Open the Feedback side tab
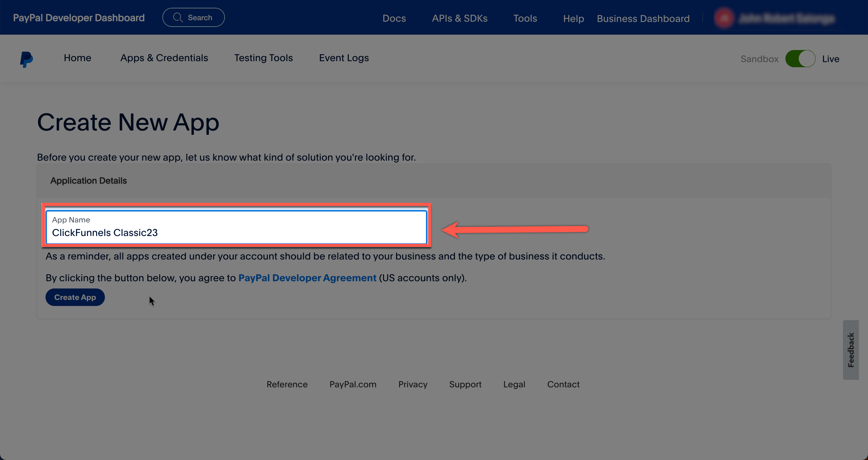The height and width of the screenshot is (460, 868). [x=851, y=349]
